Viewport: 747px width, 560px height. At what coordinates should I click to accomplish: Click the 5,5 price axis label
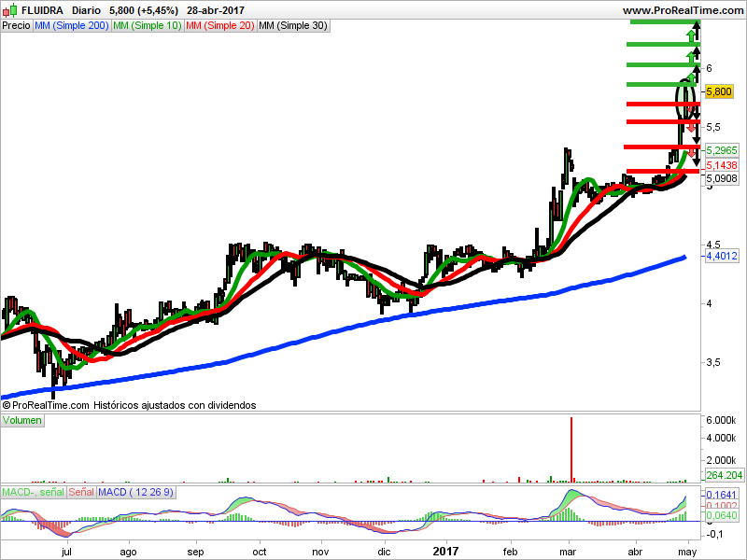click(x=713, y=127)
